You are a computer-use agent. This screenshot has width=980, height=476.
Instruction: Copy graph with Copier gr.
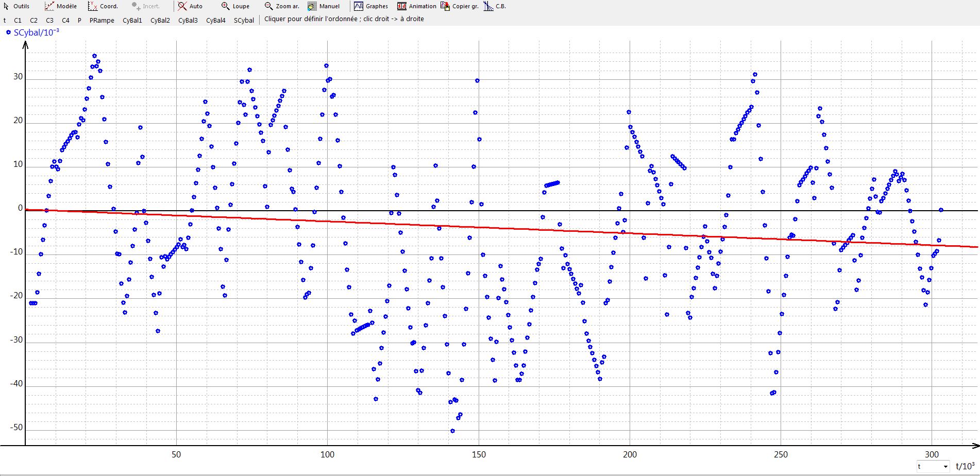pyautogui.click(x=460, y=6)
